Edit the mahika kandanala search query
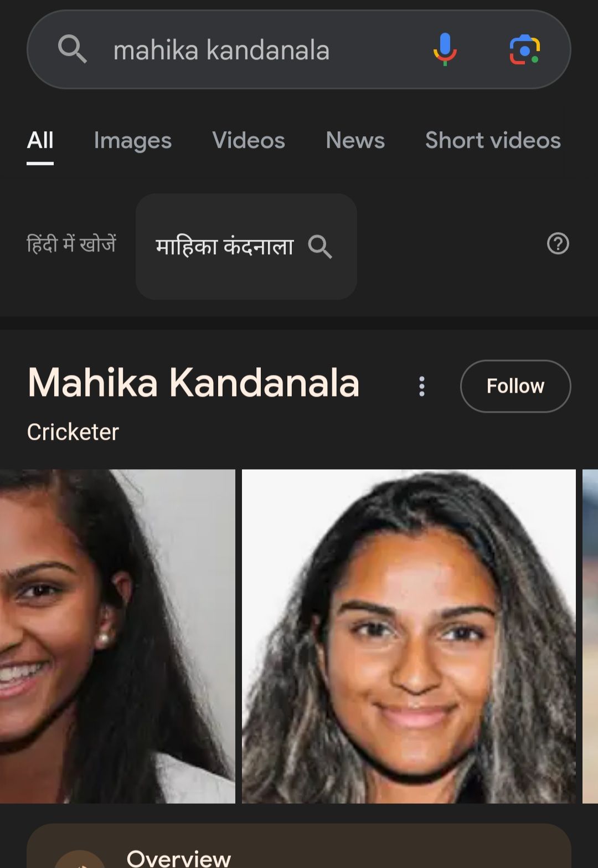 221,50
